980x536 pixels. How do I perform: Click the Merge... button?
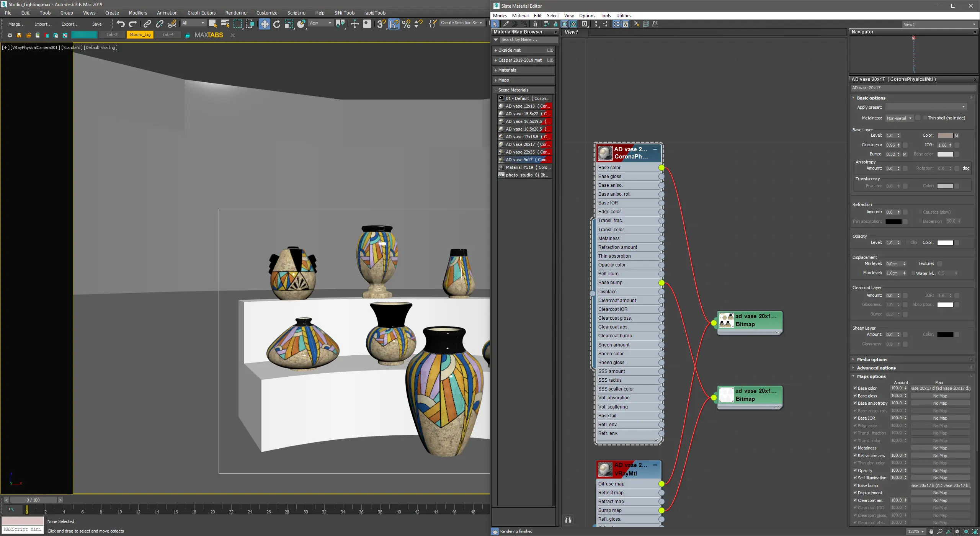point(16,24)
